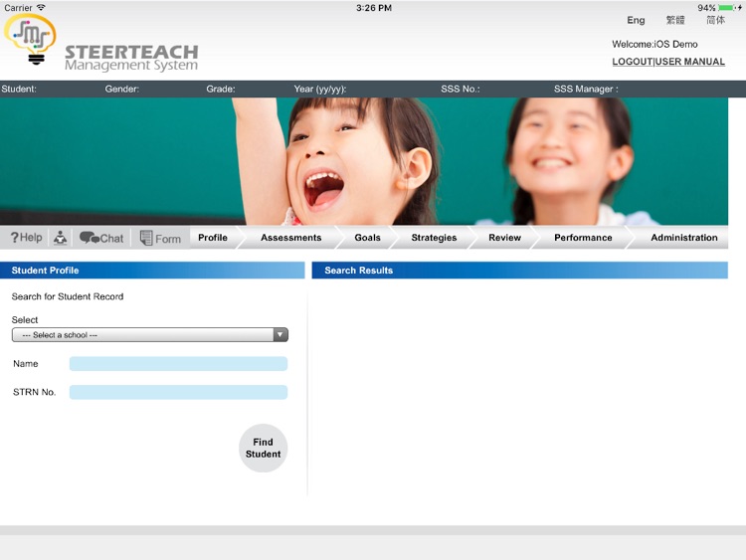
Task: Open the Goals tab
Action: coord(367,238)
